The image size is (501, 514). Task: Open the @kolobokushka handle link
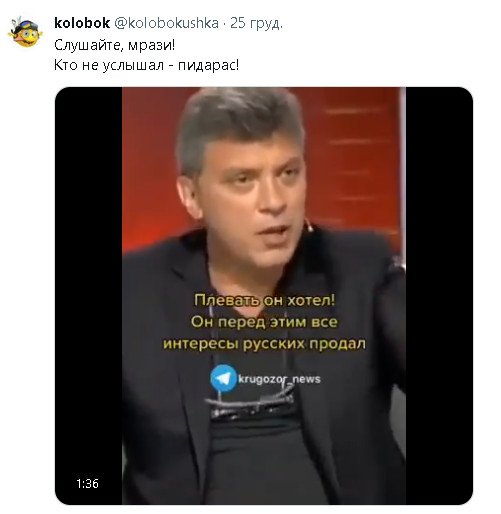167,23
